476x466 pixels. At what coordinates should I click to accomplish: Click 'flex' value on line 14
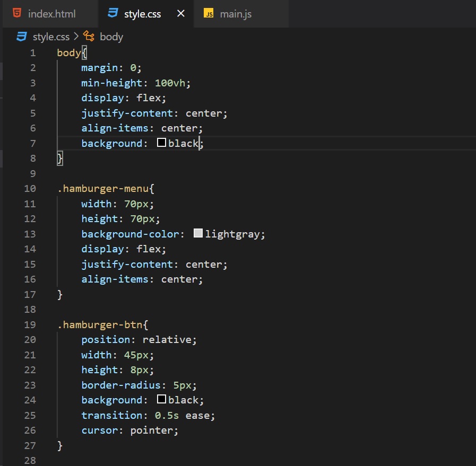(x=149, y=249)
